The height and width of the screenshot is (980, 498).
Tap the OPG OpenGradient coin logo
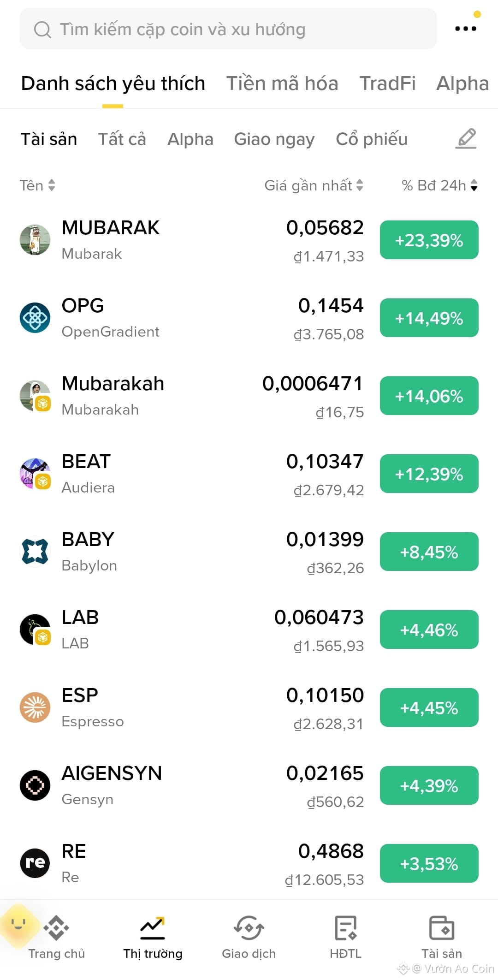[x=35, y=318]
